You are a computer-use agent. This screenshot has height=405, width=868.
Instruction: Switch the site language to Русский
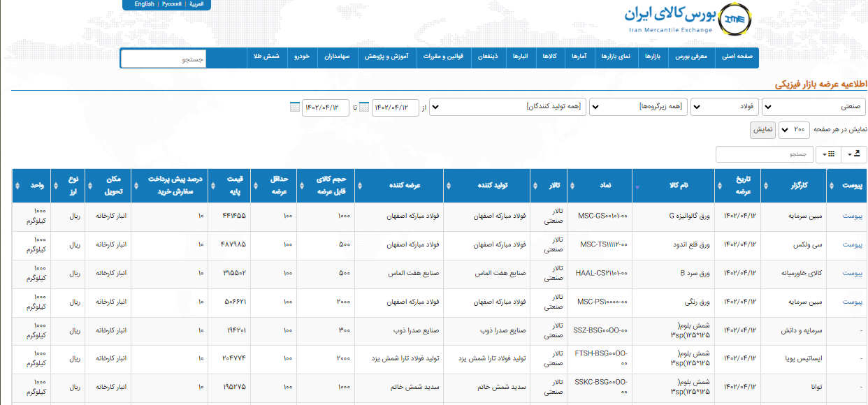click(x=171, y=4)
